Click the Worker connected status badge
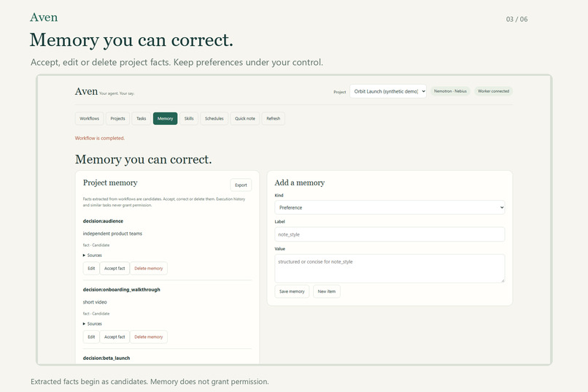Viewport: 588px width, 392px height. pyautogui.click(x=493, y=91)
